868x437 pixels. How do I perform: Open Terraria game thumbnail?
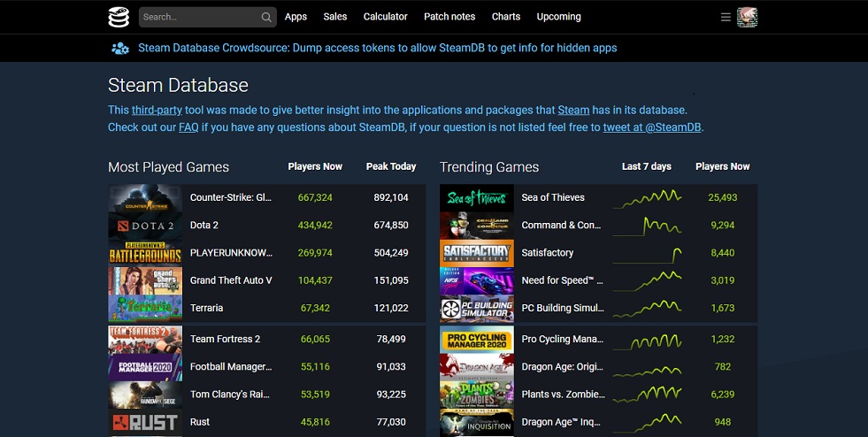point(145,309)
